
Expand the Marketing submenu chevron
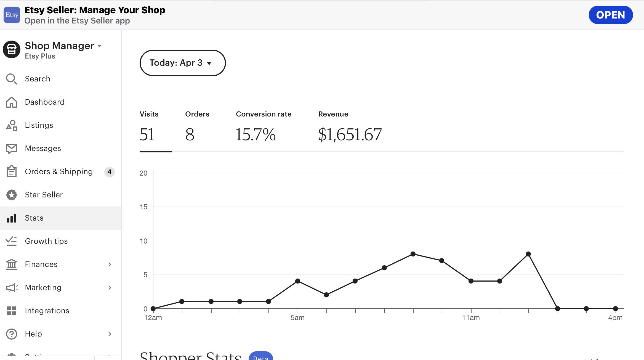[110, 288]
